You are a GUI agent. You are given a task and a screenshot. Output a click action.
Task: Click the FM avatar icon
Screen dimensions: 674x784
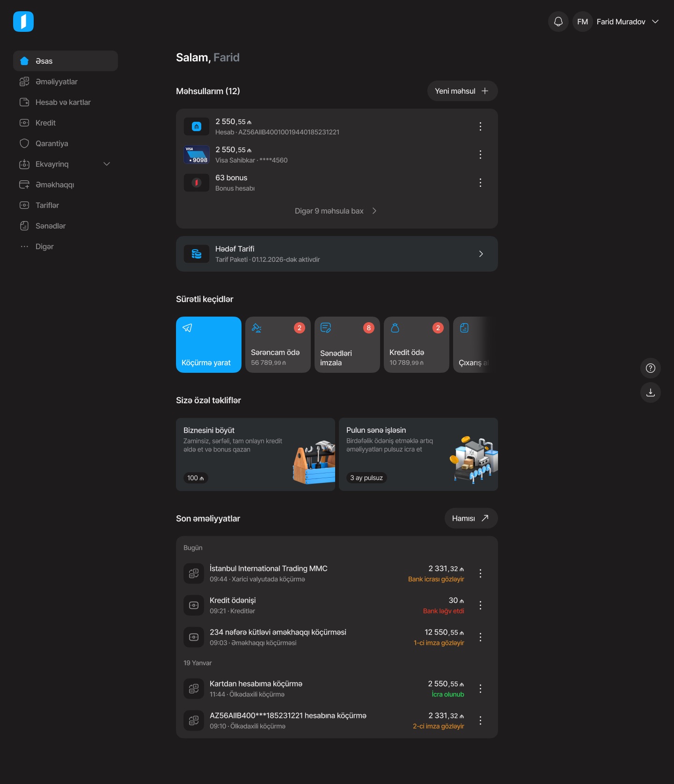(583, 22)
